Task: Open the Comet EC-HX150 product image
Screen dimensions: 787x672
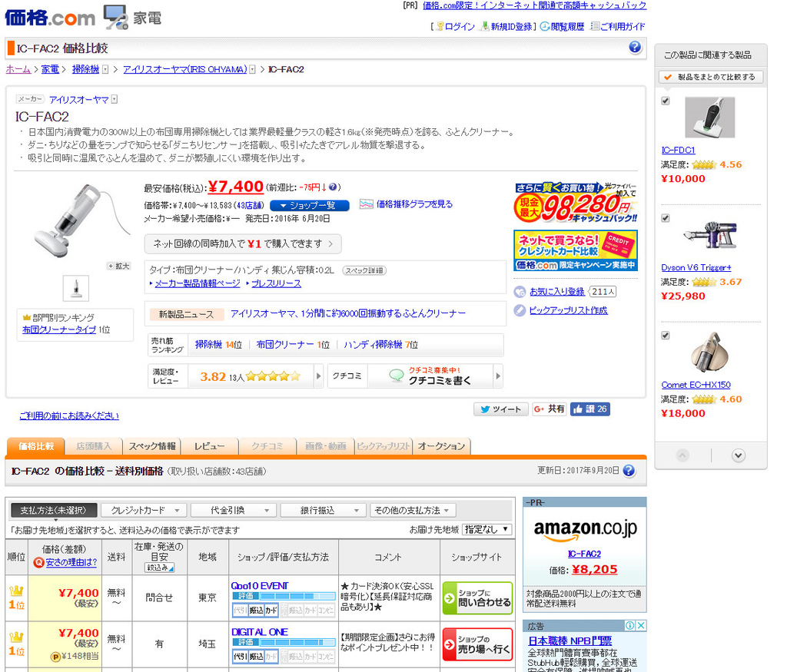Action: point(709,352)
